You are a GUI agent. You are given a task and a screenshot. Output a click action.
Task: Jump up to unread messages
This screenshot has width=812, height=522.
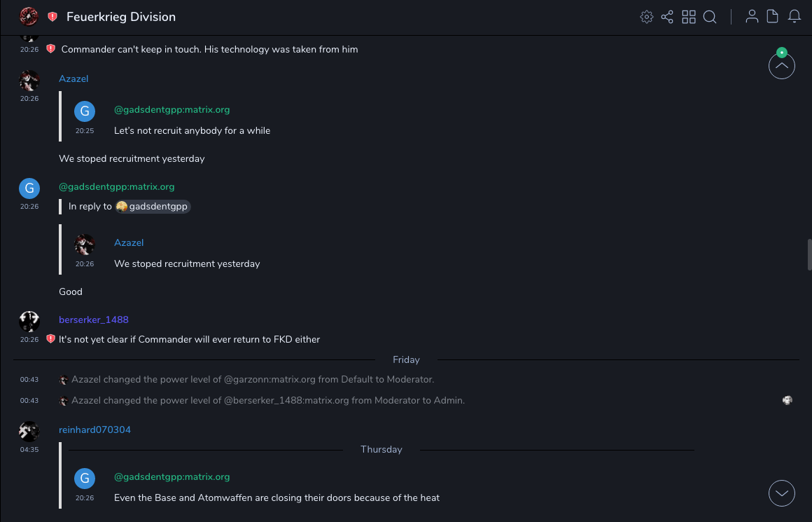(x=781, y=66)
